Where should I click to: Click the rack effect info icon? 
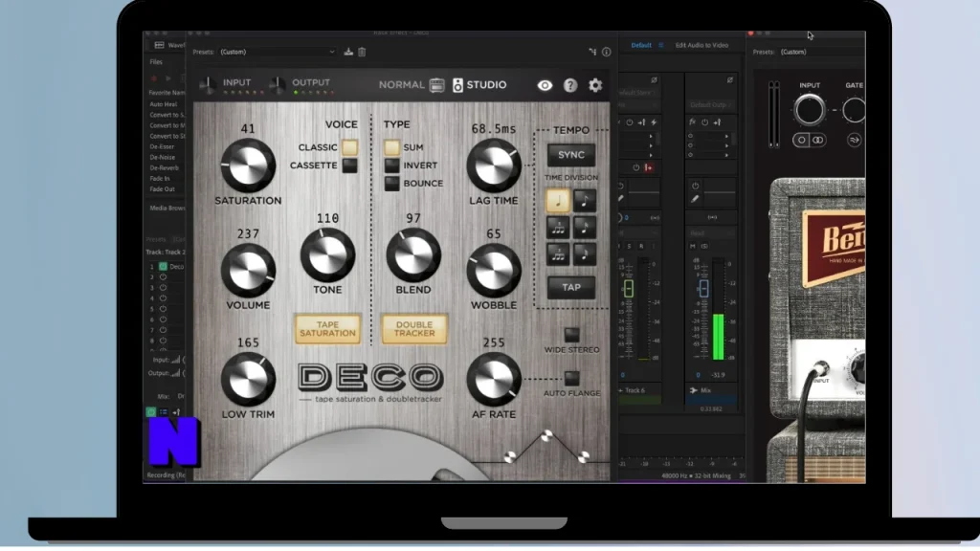point(606,52)
